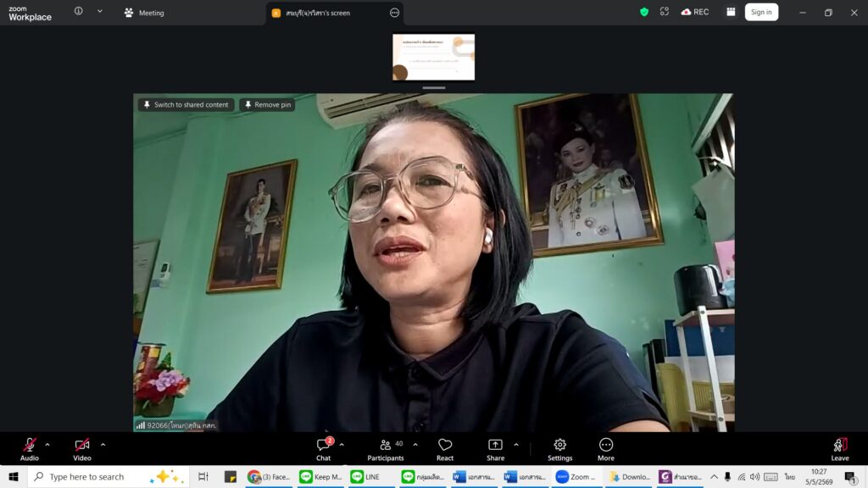Open the Chat panel icon
Screen dimensions: 868x488
323,444
